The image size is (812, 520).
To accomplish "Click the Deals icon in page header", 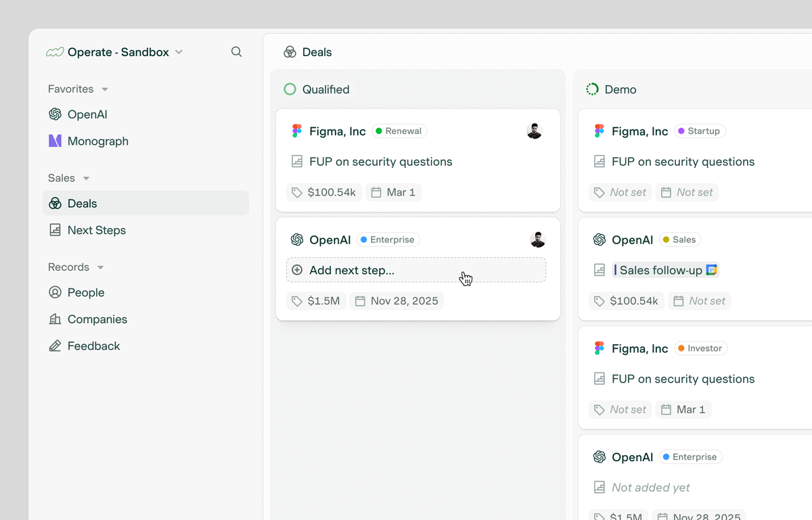I will [x=290, y=52].
